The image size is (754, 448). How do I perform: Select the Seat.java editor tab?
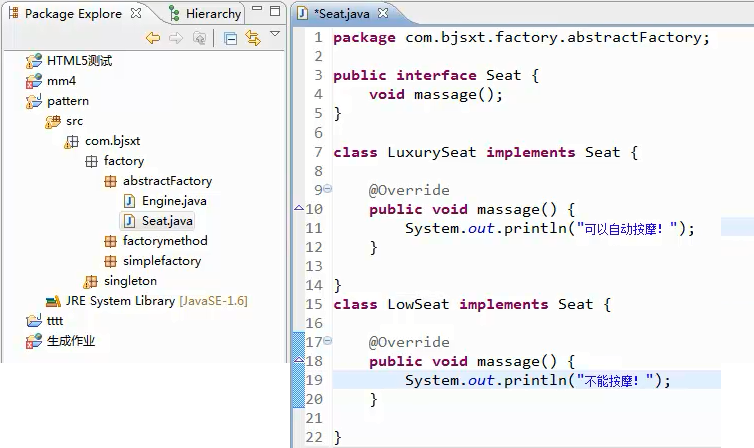coord(342,14)
